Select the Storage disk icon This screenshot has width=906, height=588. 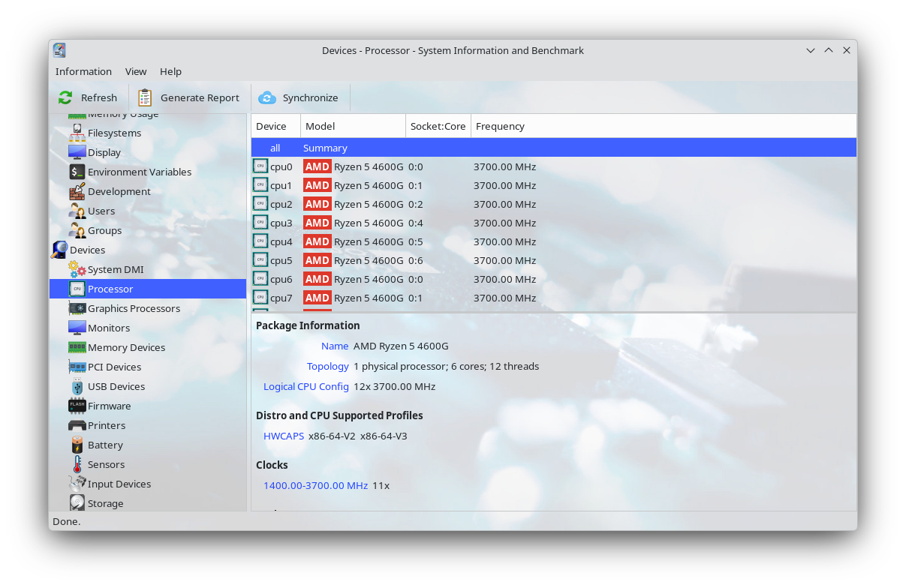tap(77, 503)
